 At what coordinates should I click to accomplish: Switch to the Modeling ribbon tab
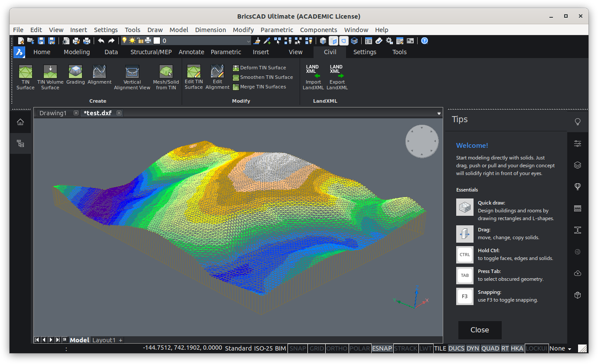[x=77, y=52]
